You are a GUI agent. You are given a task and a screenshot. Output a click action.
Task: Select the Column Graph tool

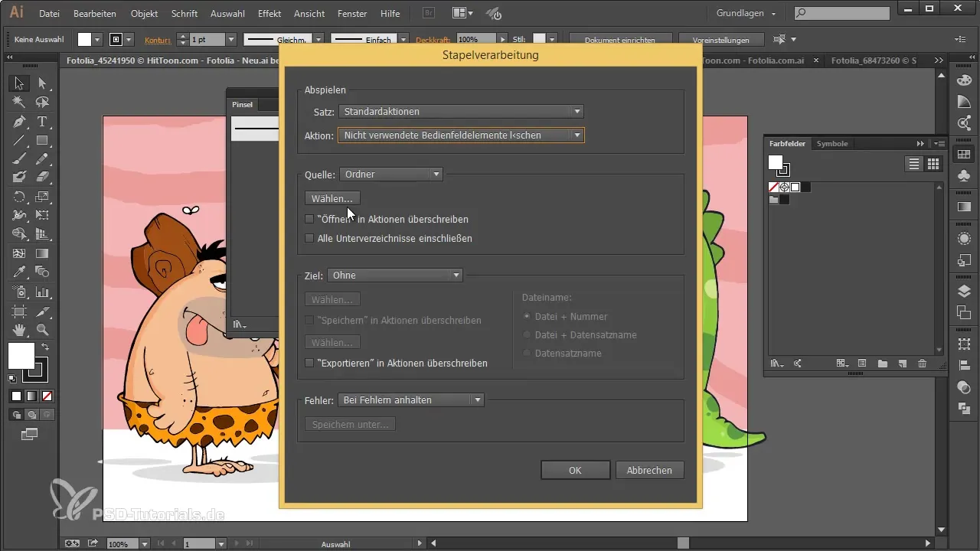click(x=42, y=292)
